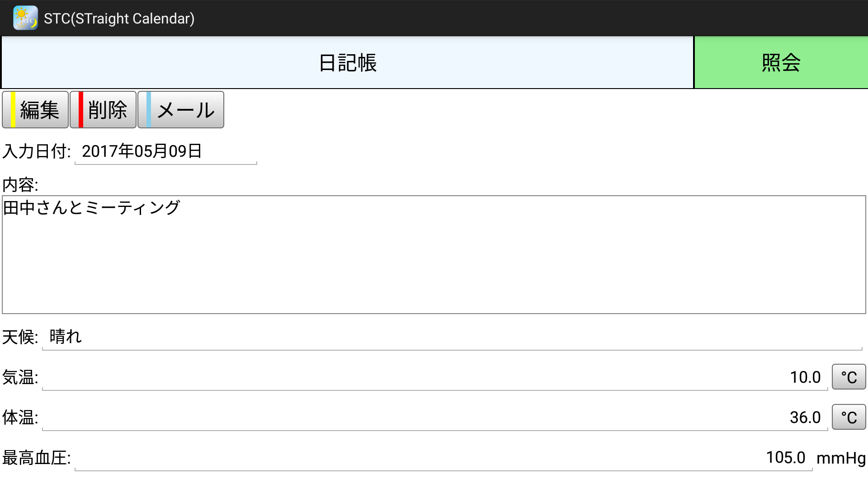Open the 2017年05月09日 date field
Viewport: 868px width, 488px height.
pyautogui.click(x=165, y=151)
